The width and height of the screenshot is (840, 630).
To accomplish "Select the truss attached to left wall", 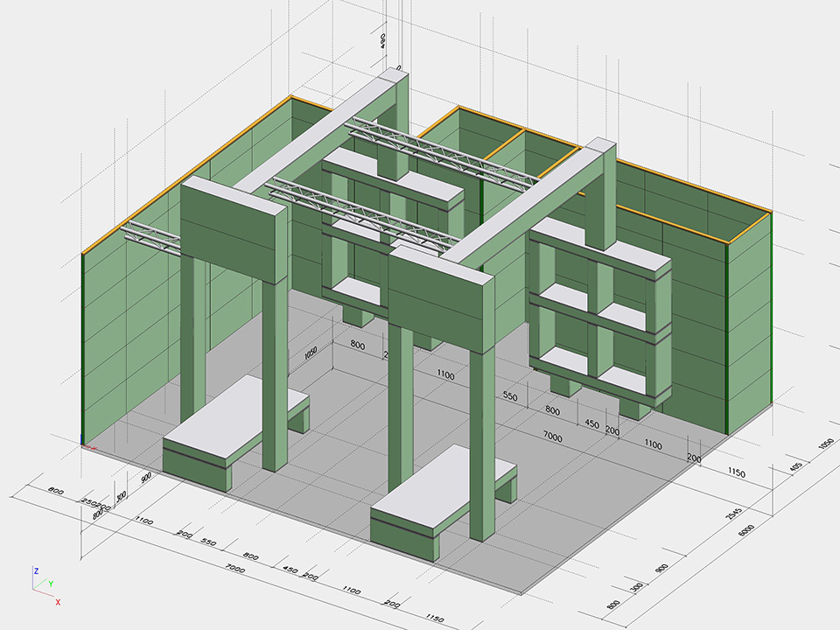I will point(151,234).
